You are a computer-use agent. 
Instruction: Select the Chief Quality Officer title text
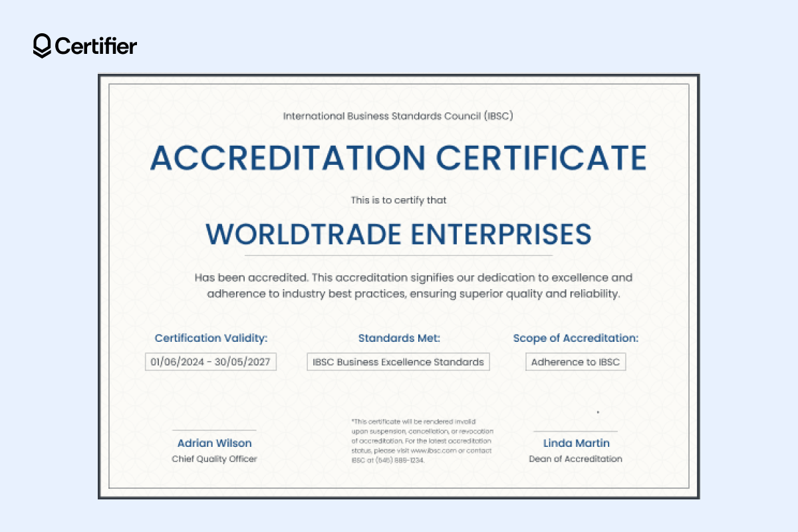click(214, 459)
